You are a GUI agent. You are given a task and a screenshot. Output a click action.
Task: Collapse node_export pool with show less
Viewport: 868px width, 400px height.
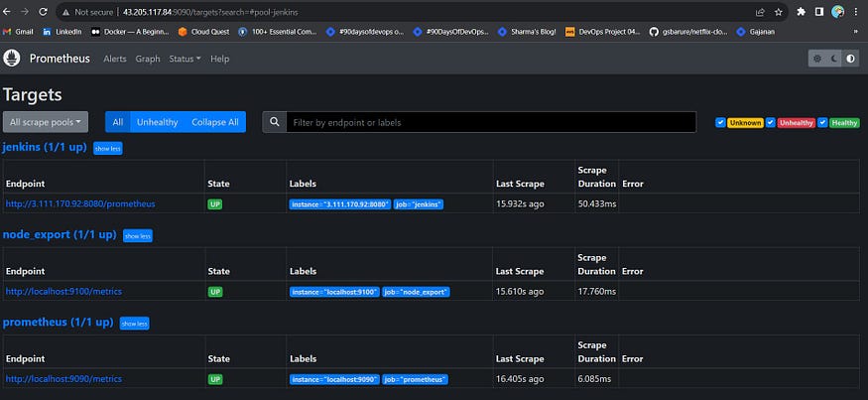(137, 236)
